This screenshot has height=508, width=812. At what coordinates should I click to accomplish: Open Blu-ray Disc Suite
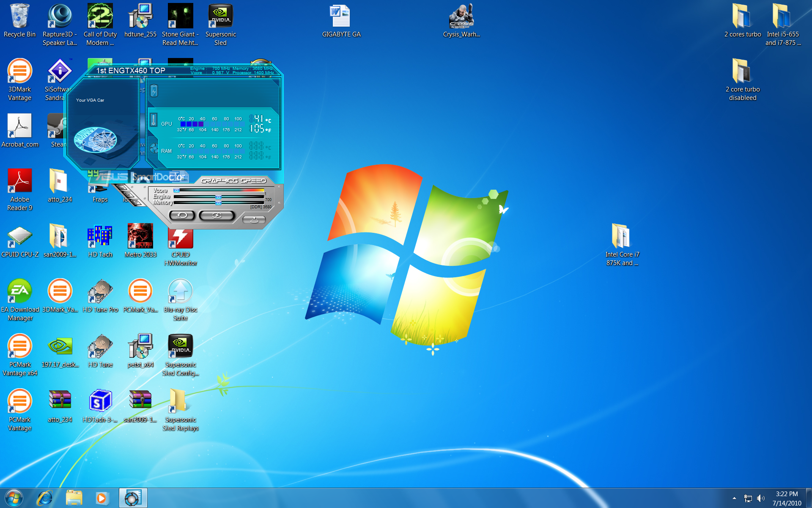(180, 299)
